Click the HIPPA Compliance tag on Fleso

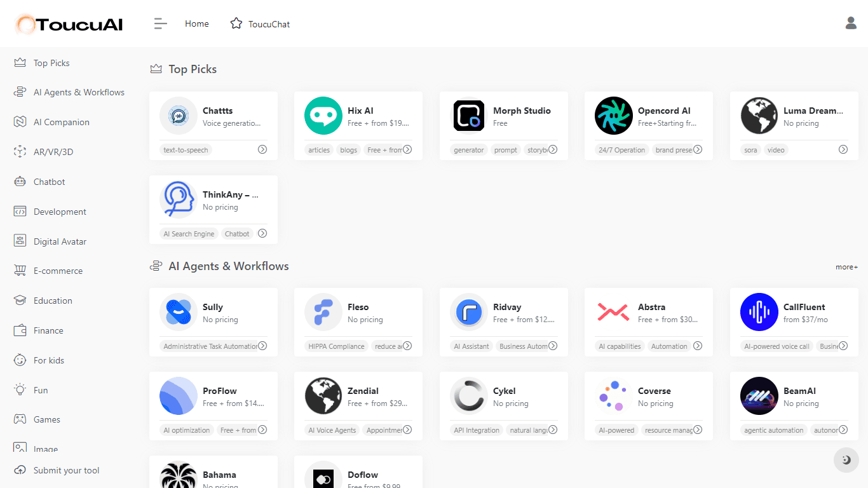tap(336, 346)
